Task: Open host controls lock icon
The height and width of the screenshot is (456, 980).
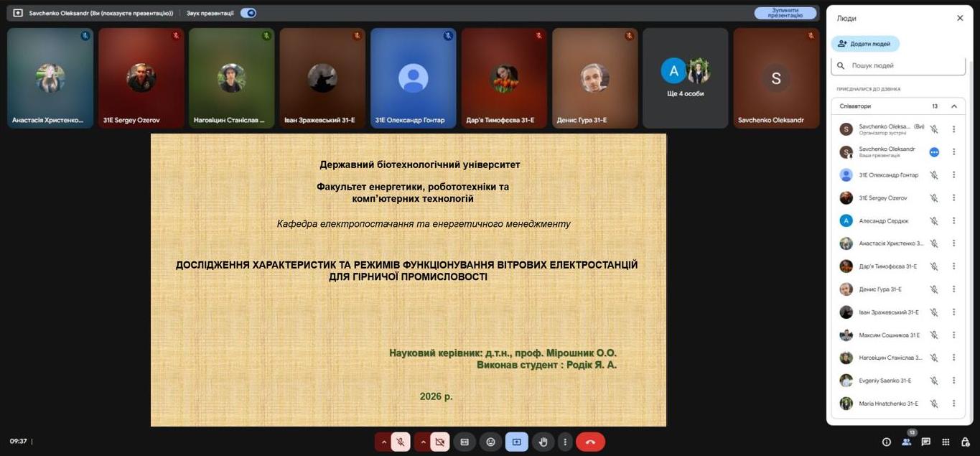Action: [x=966, y=442]
